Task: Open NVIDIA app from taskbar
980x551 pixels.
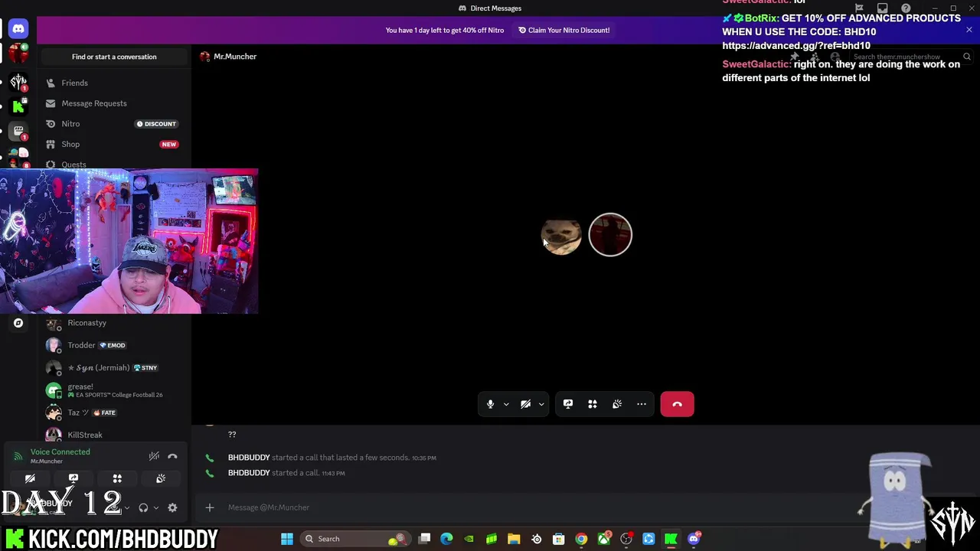Action: 469,539
